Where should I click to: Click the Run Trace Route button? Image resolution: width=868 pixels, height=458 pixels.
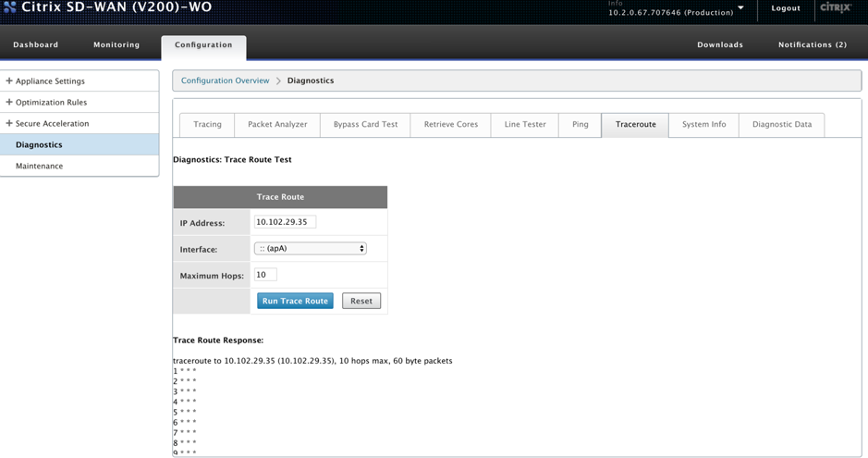tap(295, 301)
